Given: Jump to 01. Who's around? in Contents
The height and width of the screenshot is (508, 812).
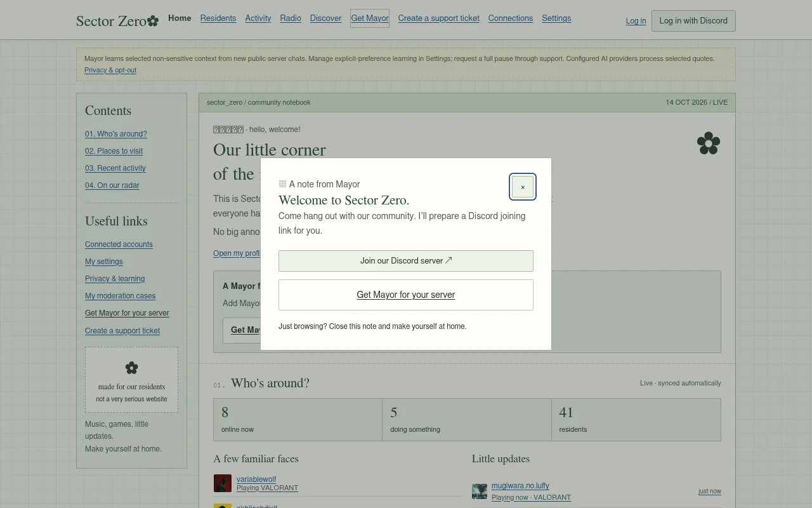Looking at the screenshot, I should (x=116, y=134).
